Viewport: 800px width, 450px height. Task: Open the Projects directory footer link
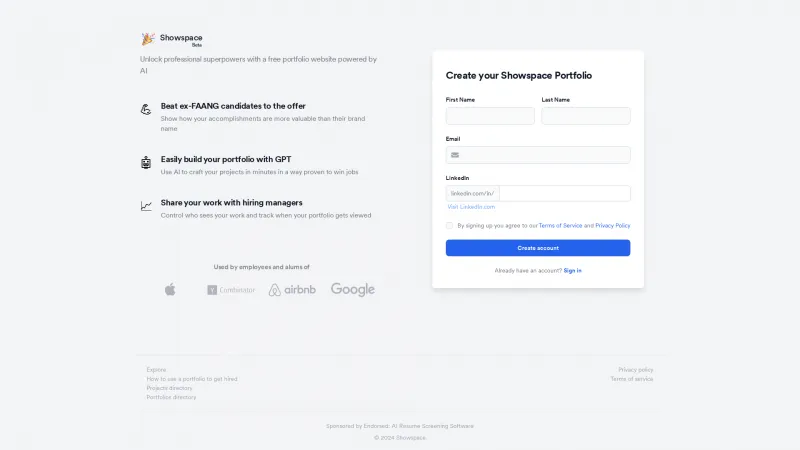pos(171,388)
